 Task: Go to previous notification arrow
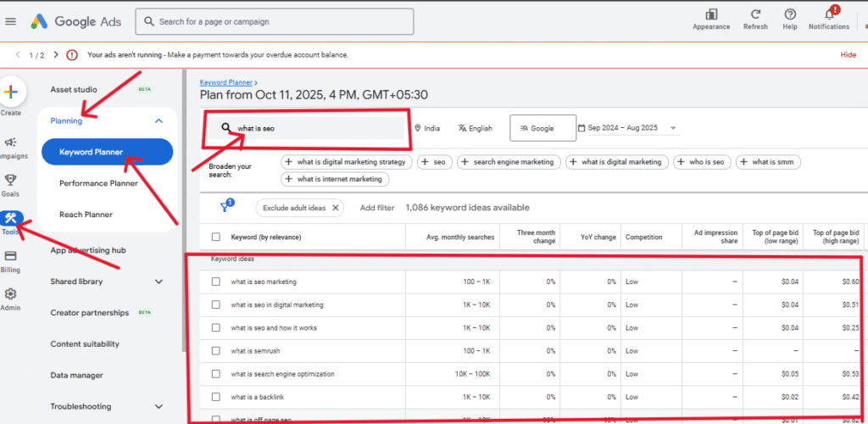18,55
